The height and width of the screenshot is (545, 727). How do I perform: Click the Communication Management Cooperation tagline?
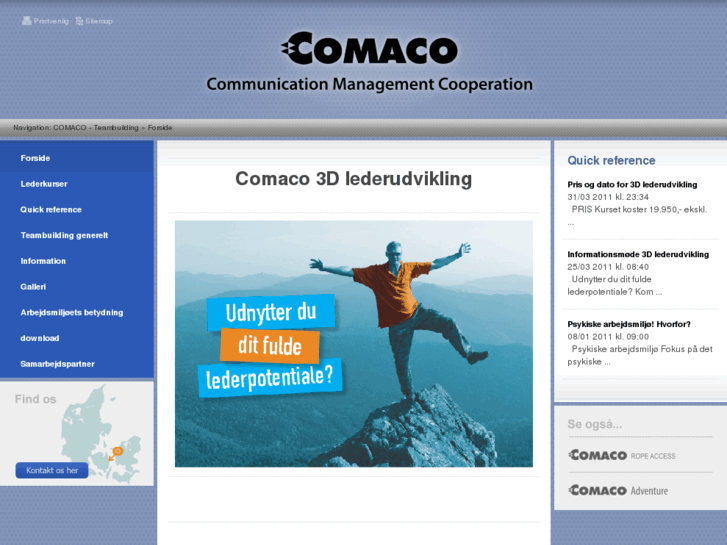pyautogui.click(x=370, y=84)
